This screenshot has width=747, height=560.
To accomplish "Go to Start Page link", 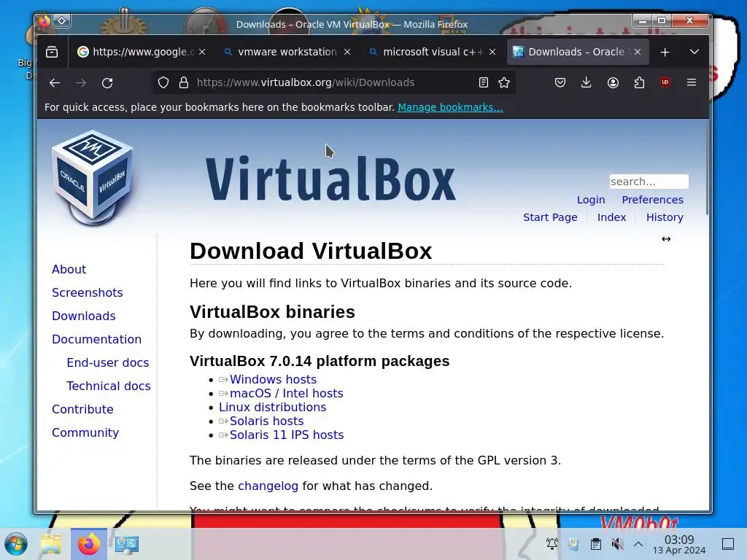I will 550,217.
